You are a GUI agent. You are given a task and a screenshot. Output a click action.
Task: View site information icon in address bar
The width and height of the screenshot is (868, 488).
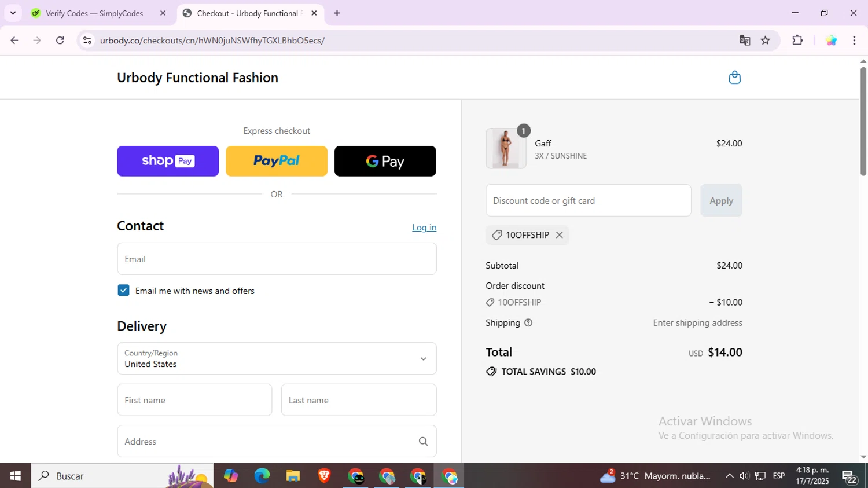(x=87, y=41)
